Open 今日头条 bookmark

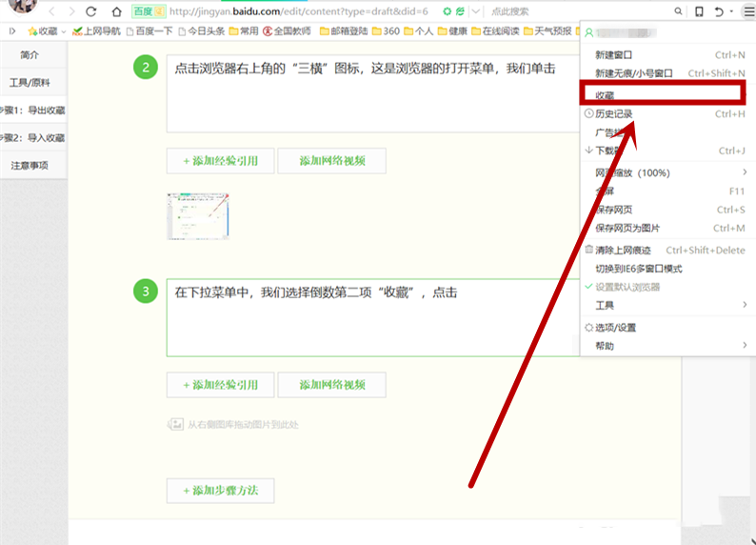point(201,31)
